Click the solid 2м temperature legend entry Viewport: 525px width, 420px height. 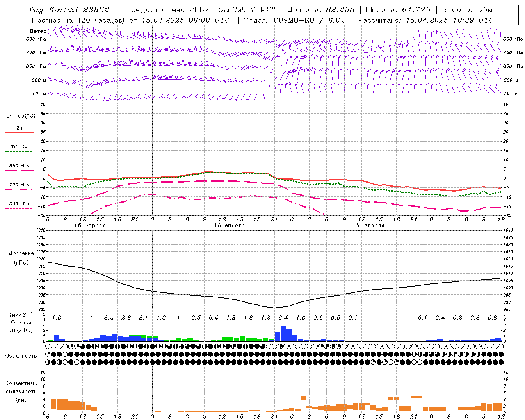pyautogui.click(x=19, y=128)
